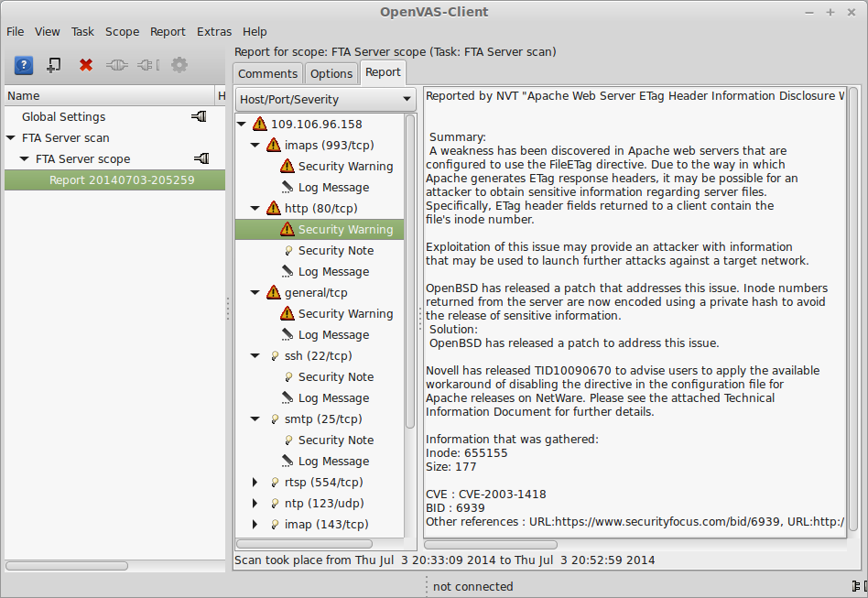
Task: Click horizontal scrollbar under report text
Action: [491, 545]
